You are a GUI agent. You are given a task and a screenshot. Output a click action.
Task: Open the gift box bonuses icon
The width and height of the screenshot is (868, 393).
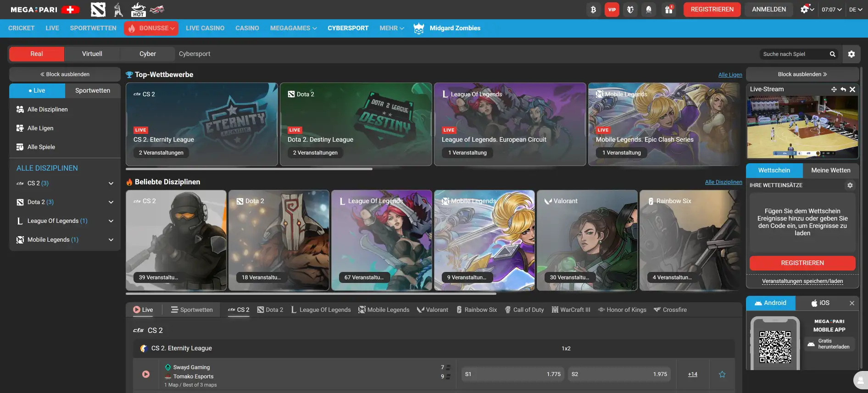(x=668, y=9)
